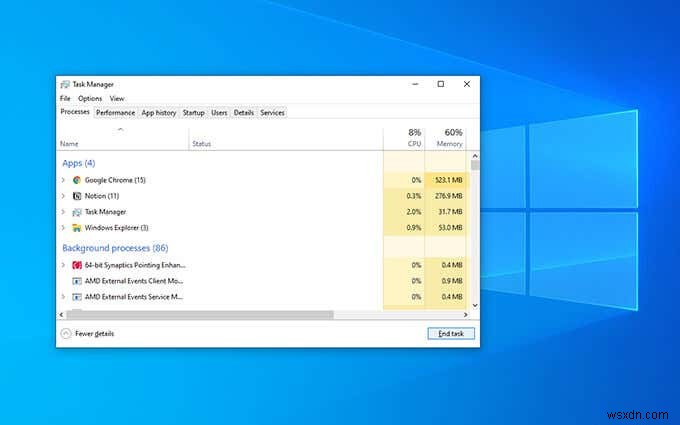
Task: Select the Task Manager row name in Apps
Action: click(x=105, y=212)
